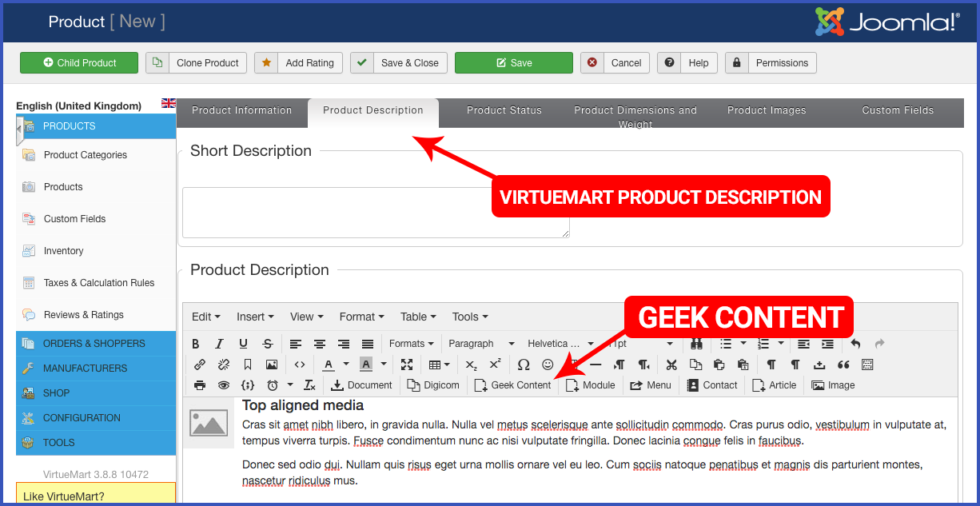
Task: Toggle bold formatting in the editor
Action: pyautogui.click(x=196, y=344)
